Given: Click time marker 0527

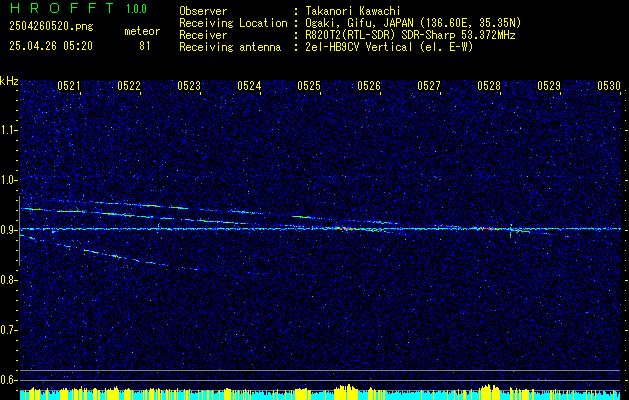Looking at the screenshot, I should coord(429,85).
